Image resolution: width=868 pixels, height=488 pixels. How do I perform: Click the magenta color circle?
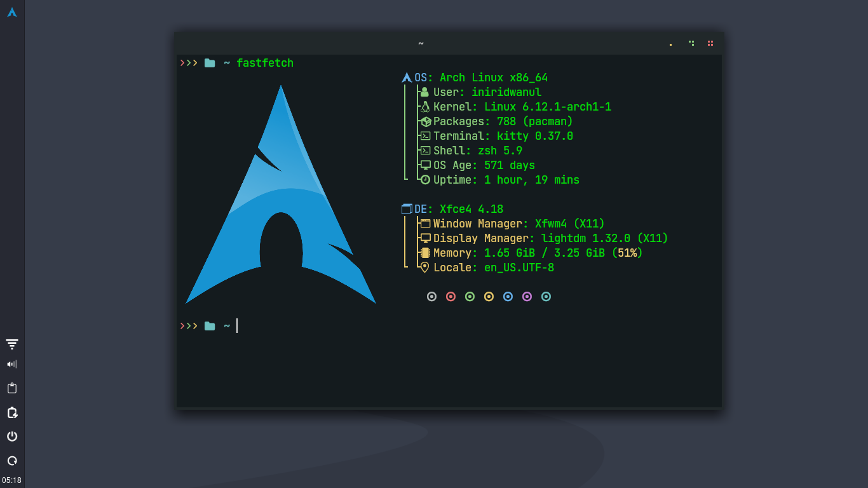(x=527, y=297)
